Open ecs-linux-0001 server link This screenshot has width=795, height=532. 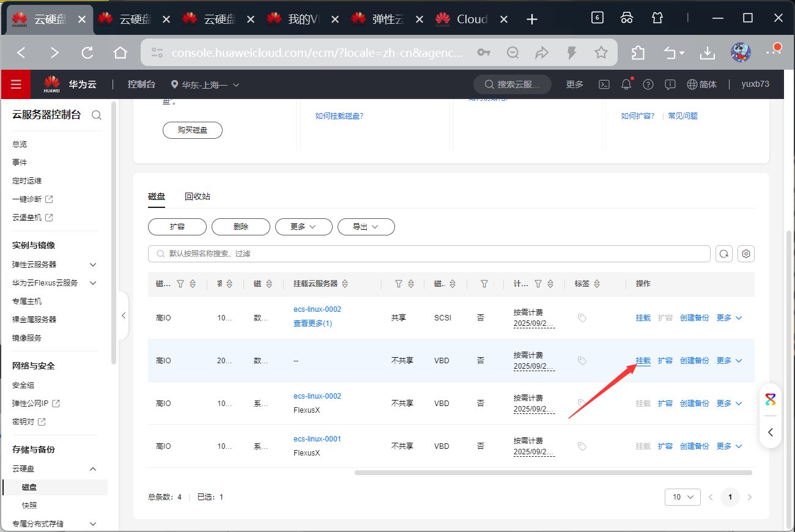[317, 439]
